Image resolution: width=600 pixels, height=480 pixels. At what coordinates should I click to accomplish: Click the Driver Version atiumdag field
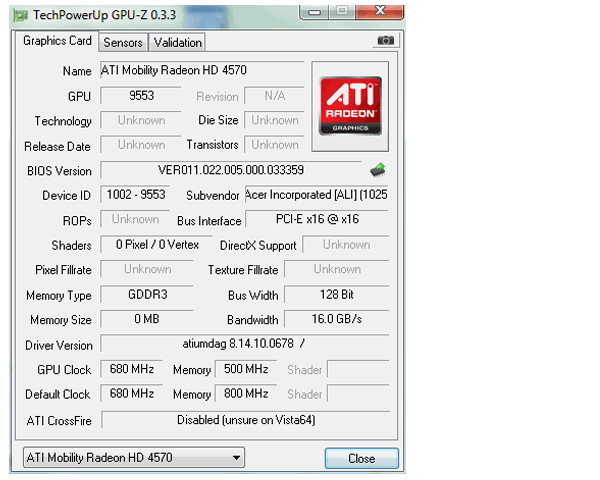point(245,344)
